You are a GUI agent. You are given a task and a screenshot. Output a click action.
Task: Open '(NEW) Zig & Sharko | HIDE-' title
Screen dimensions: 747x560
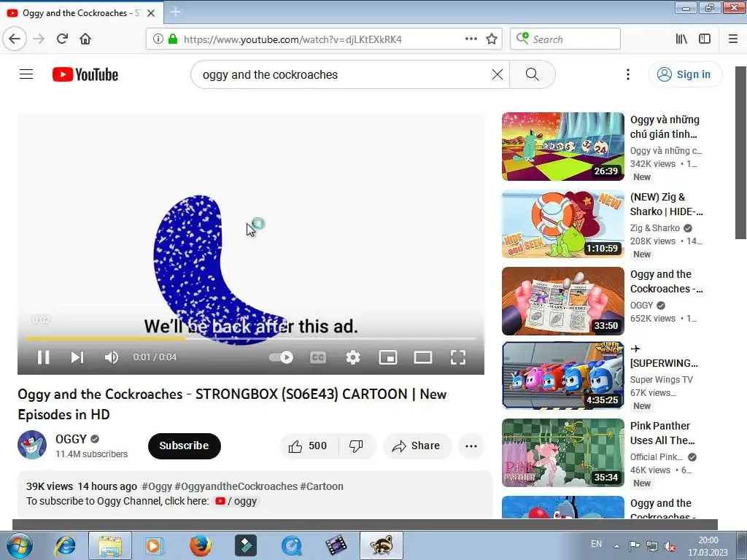667,204
